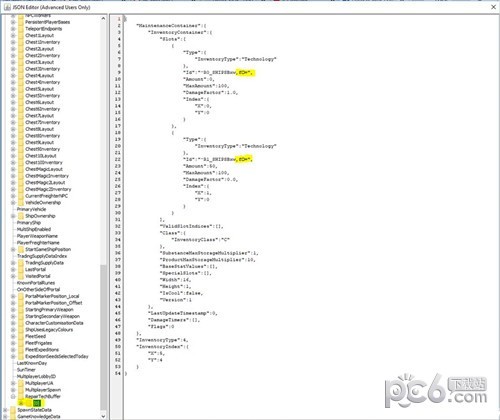Click the "InventoryContainer" line in editor
500x420 pixels.
[x=180, y=32]
